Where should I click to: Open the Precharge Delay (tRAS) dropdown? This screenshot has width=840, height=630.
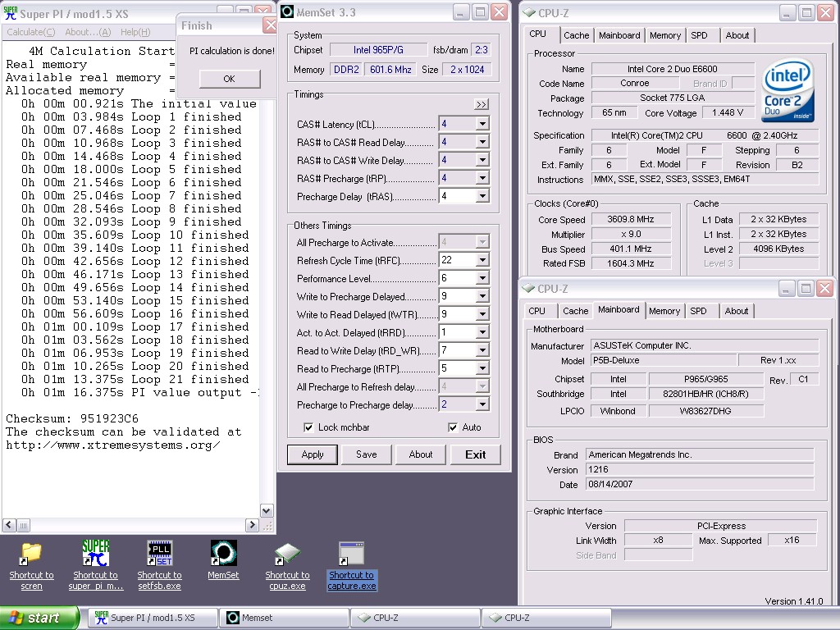pyautogui.click(x=482, y=196)
